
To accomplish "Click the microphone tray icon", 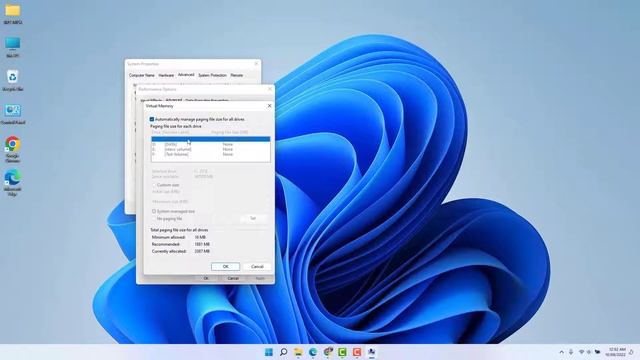I will [571, 352].
